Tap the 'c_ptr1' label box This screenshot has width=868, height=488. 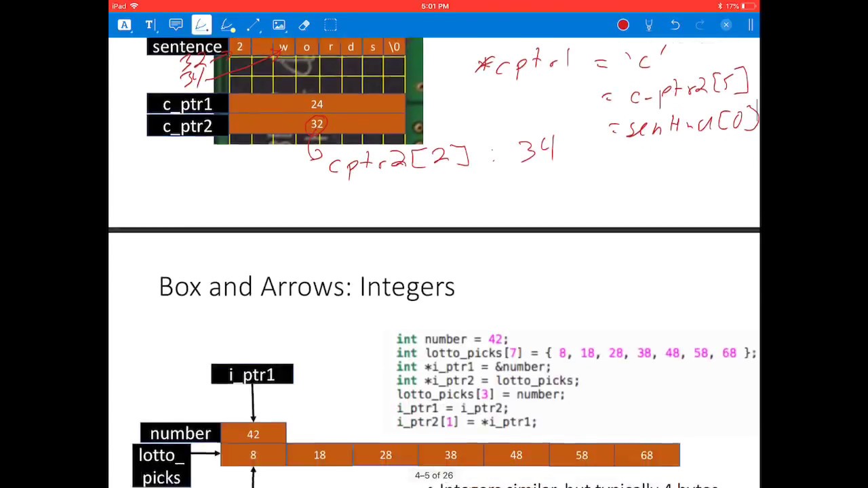[x=187, y=104]
